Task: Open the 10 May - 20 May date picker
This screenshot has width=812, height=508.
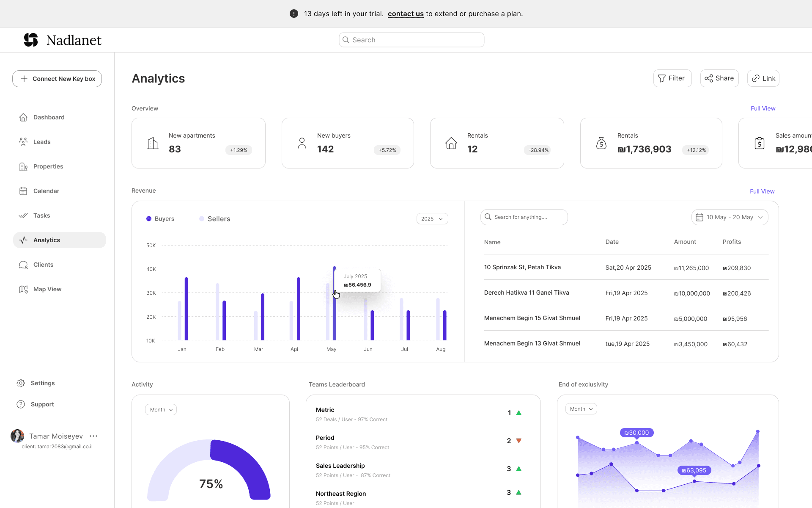Action: [x=730, y=217]
